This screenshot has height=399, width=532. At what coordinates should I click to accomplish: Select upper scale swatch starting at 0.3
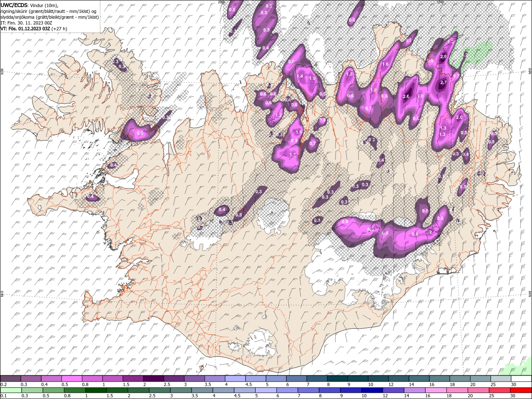pyautogui.click(x=31, y=379)
